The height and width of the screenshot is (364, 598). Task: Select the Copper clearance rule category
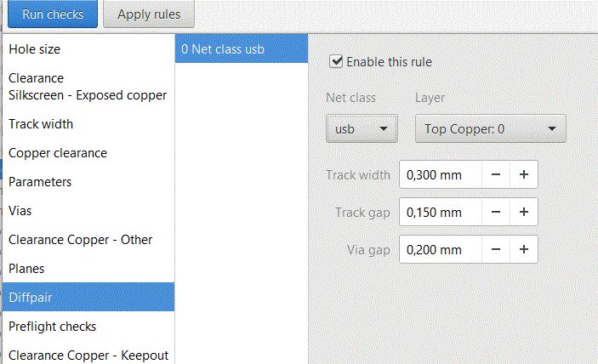pyautogui.click(x=58, y=153)
